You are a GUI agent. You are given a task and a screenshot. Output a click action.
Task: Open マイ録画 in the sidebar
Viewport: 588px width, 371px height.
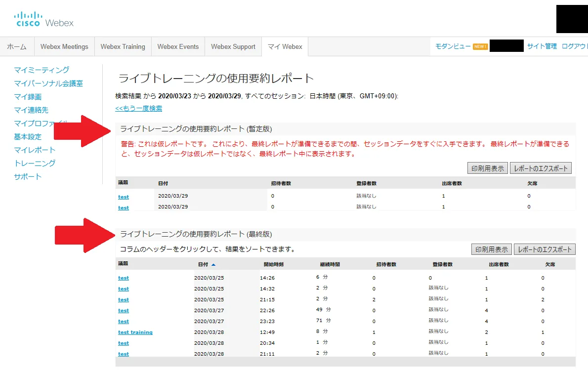(x=28, y=97)
